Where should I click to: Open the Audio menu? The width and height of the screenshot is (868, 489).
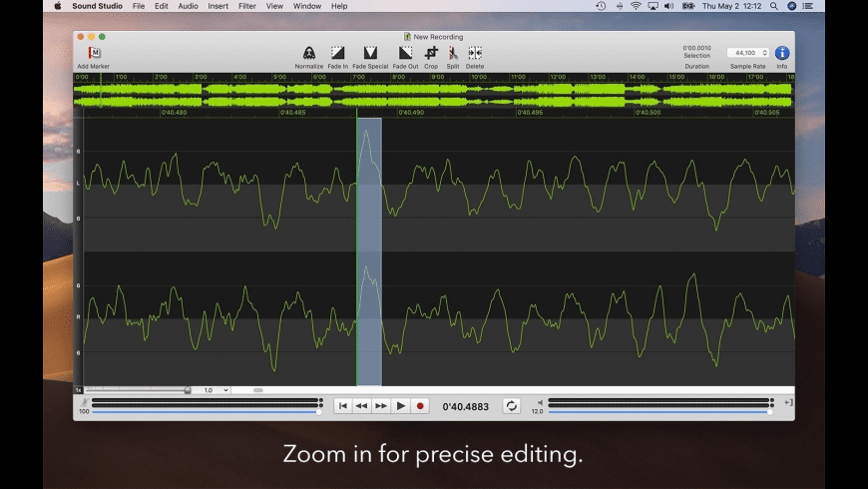[188, 6]
